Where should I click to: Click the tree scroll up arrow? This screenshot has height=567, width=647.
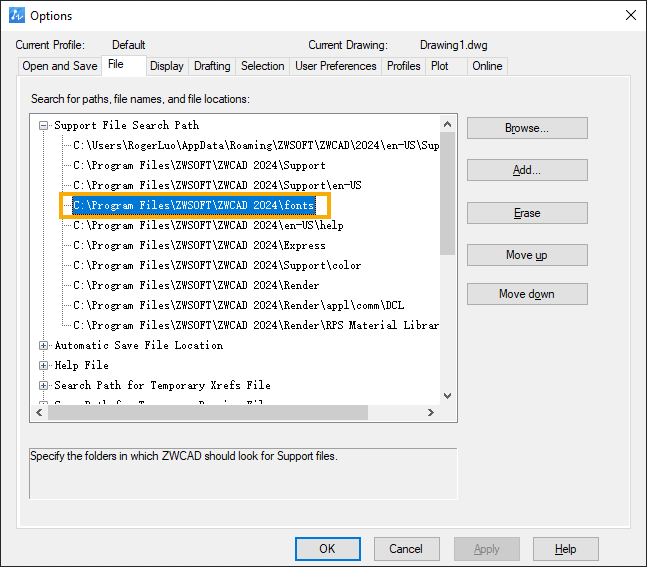pyautogui.click(x=447, y=124)
